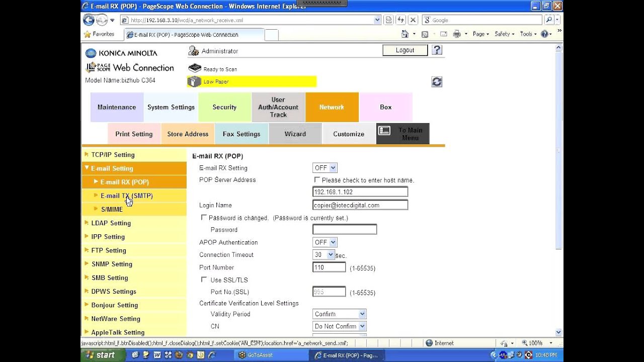Click the RSS feeds icon in command bar

tap(425, 34)
